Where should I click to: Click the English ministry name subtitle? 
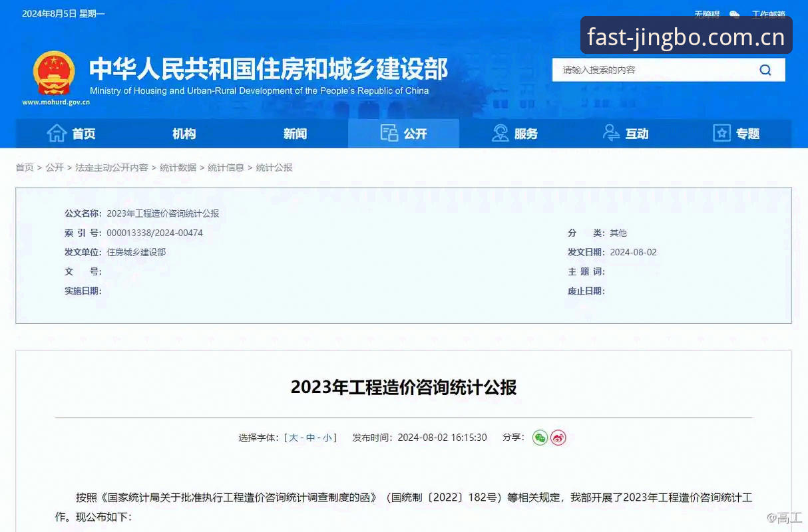click(x=260, y=90)
